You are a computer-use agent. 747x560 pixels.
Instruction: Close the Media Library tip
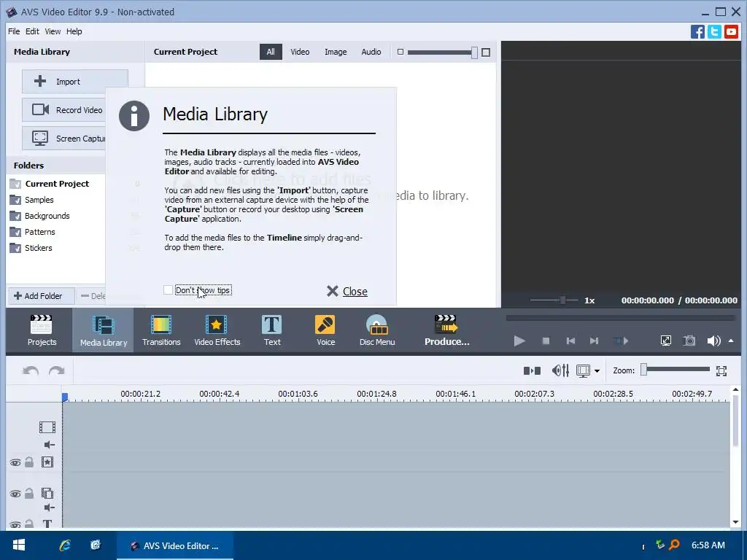point(347,291)
